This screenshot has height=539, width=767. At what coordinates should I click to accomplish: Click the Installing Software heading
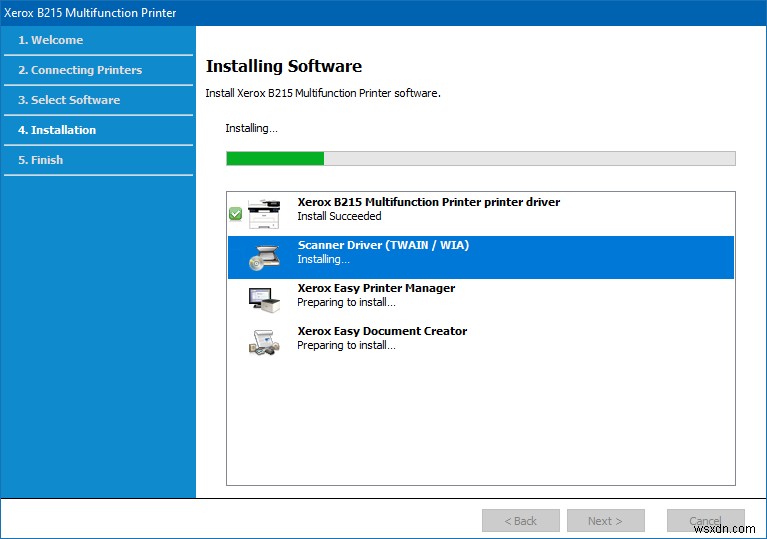pos(283,67)
